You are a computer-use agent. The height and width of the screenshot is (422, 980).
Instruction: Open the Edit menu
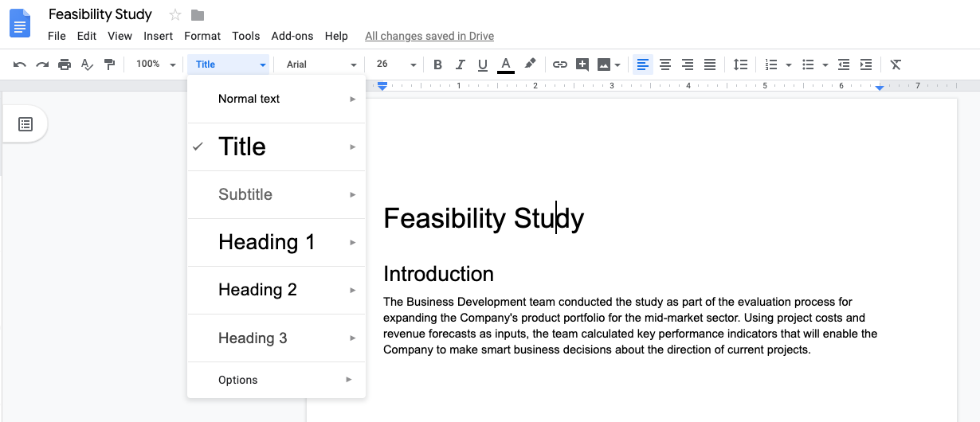point(87,36)
